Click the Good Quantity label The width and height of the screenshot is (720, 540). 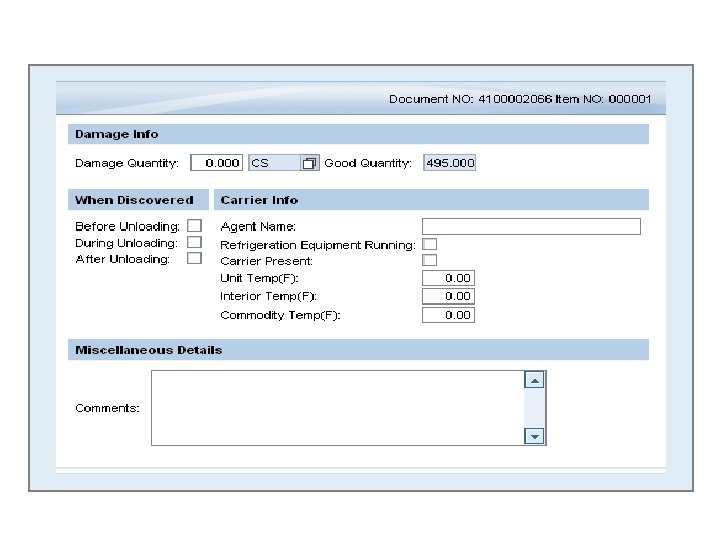368,163
